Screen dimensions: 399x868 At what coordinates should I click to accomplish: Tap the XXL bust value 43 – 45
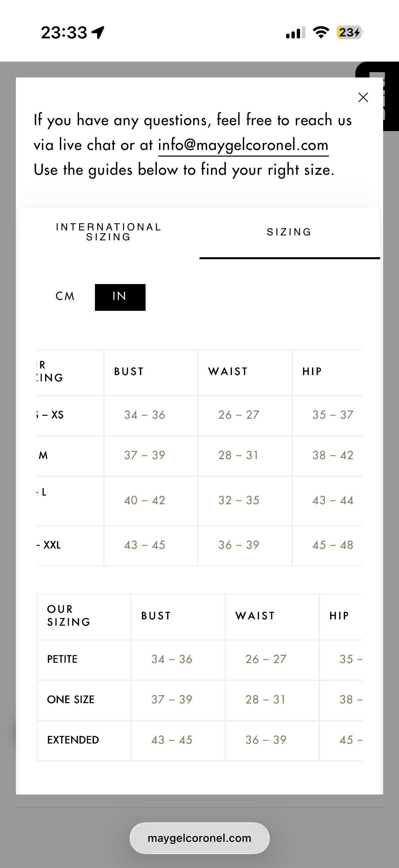[145, 545]
